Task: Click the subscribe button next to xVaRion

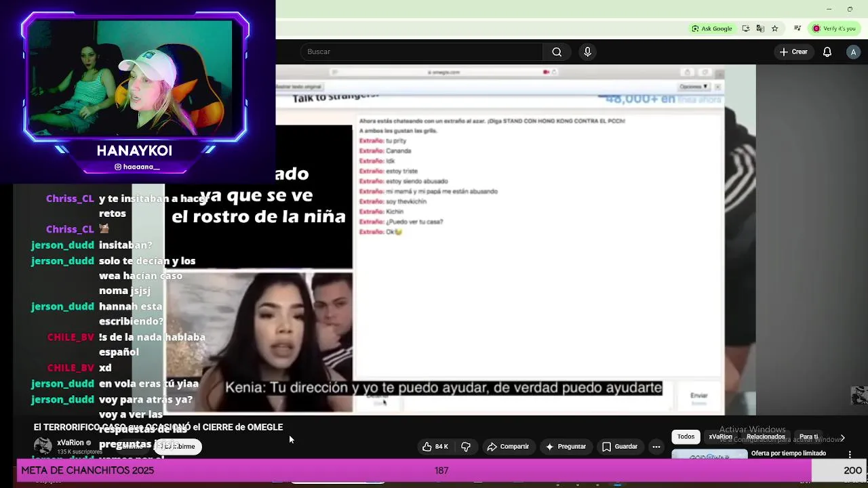Action: click(x=178, y=447)
